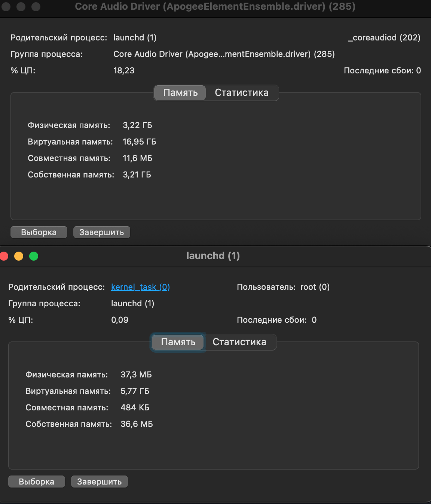
Task: Minimize the launchd window with yellow button
Action: point(19,256)
